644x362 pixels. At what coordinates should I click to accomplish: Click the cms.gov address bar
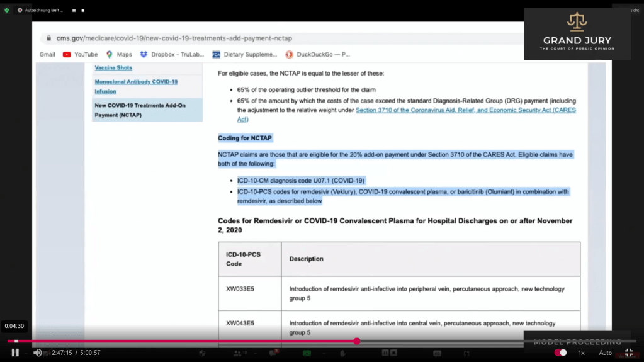tap(174, 38)
